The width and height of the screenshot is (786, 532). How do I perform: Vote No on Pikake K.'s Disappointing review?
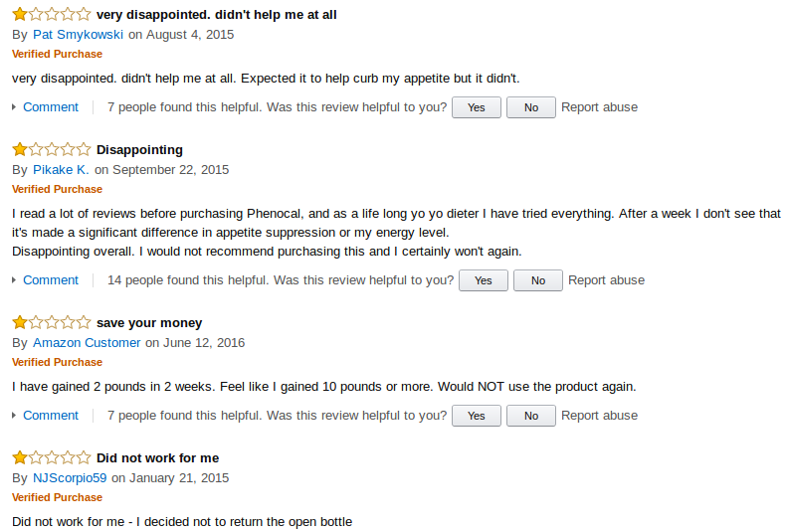[x=538, y=280]
